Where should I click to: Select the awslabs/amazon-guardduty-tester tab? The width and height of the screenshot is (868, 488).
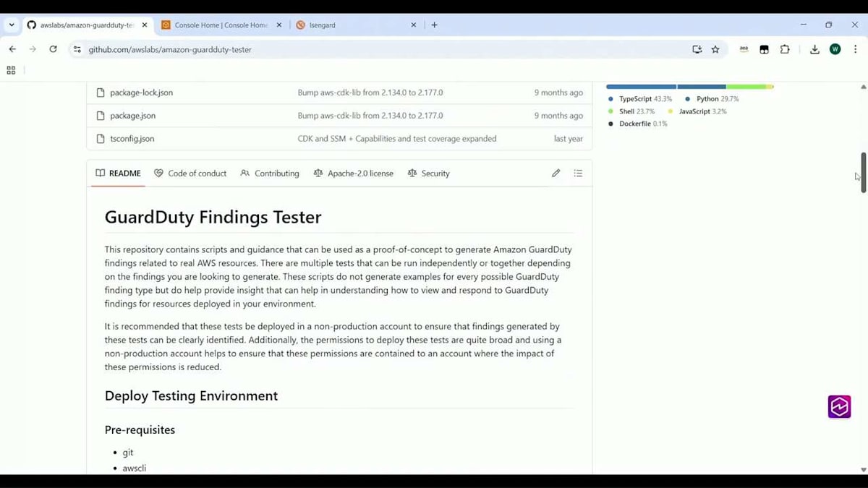click(x=87, y=25)
